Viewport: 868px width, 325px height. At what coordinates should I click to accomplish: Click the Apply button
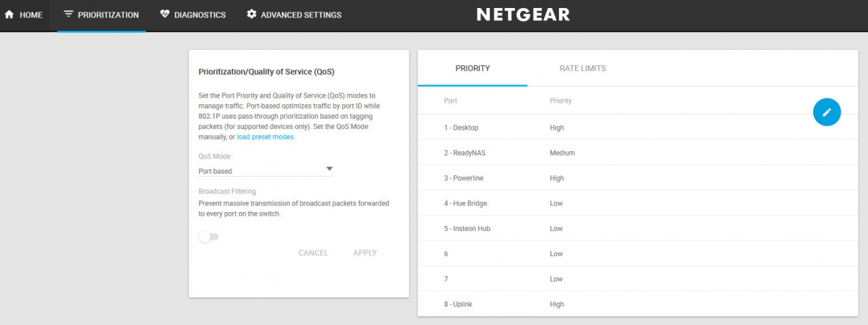coord(365,253)
